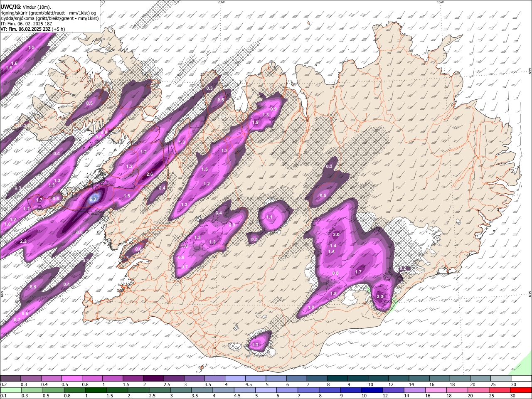The image size is (532, 399).
Task: Click bottom legend red swatch after 30
Action: click(x=521, y=390)
